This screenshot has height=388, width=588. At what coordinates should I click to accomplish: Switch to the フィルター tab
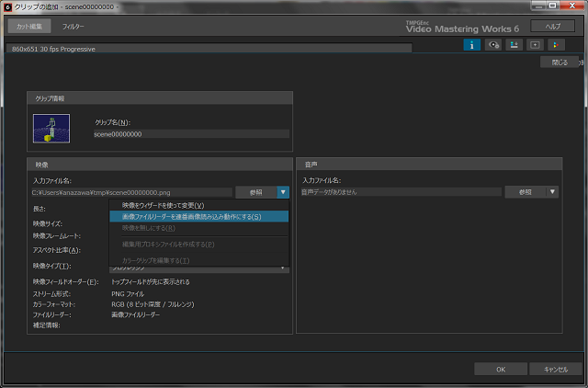(73, 27)
